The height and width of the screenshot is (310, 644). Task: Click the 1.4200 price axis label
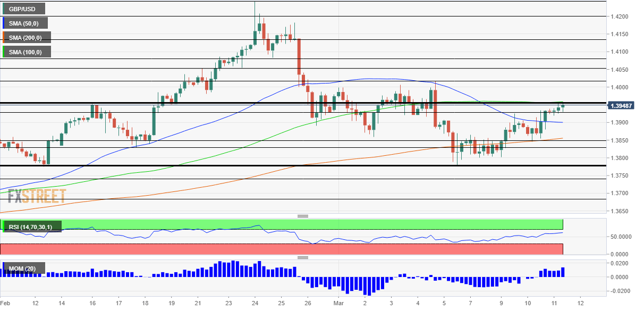pyautogui.click(x=620, y=16)
